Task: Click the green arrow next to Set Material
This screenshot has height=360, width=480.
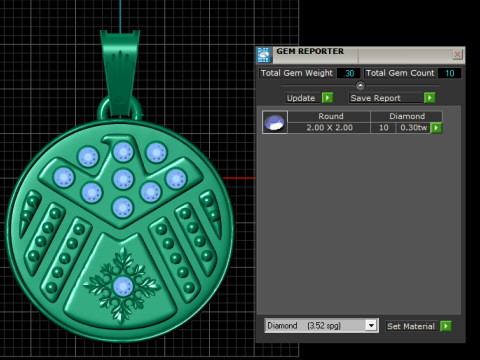Action: point(446,326)
